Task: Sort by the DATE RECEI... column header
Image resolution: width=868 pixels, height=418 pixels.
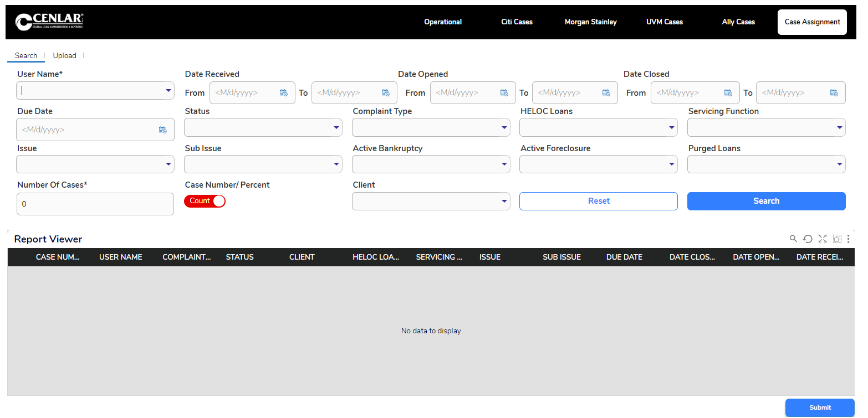Action: (820, 257)
